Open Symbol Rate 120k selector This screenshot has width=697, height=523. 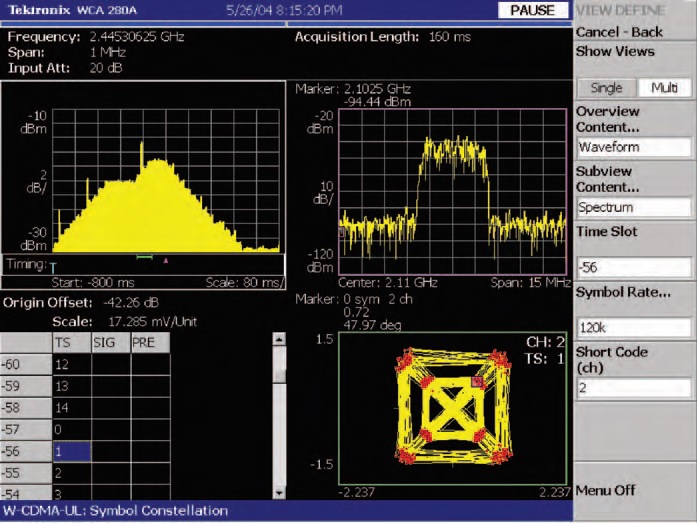(634, 327)
